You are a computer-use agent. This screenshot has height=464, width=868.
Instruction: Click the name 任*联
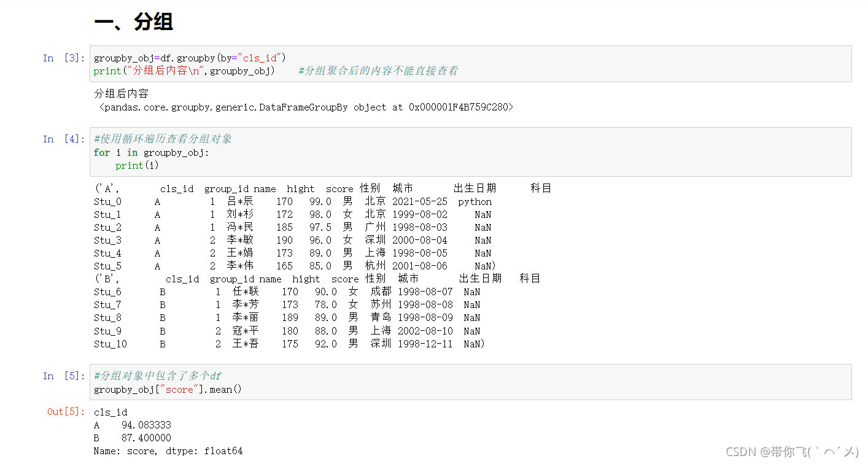click(246, 292)
